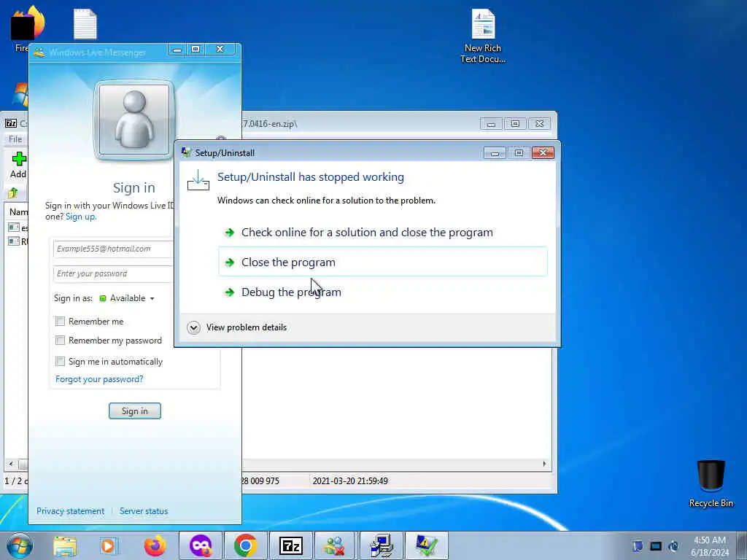Select the Recycle Bin desktop icon
The image size is (747, 560).
pos(711,483)
